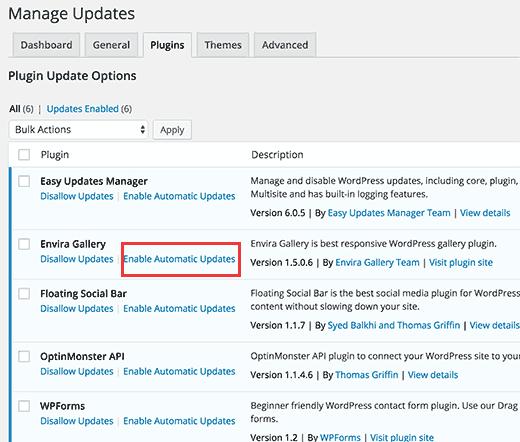Open the Bulk Actions dropdown
520x442 pixels.
(79, 130)
